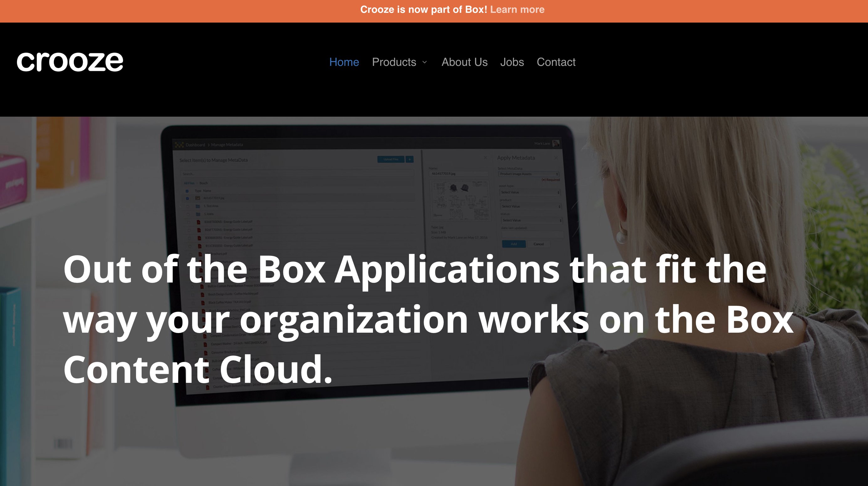Screen dimensions: 868x486
Task: Click the crooze logo in the header
Action: coord(71,61)
